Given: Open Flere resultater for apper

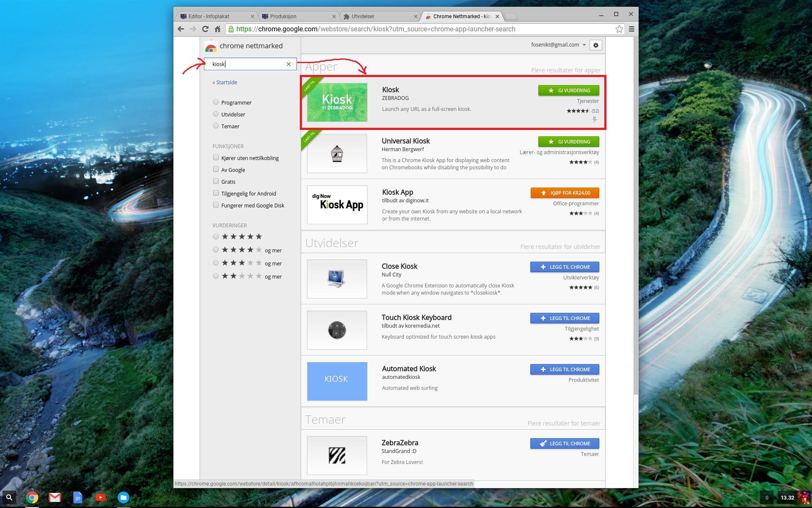Looking at the screenshot, I should pyautogui.click(x=566, y=70).
